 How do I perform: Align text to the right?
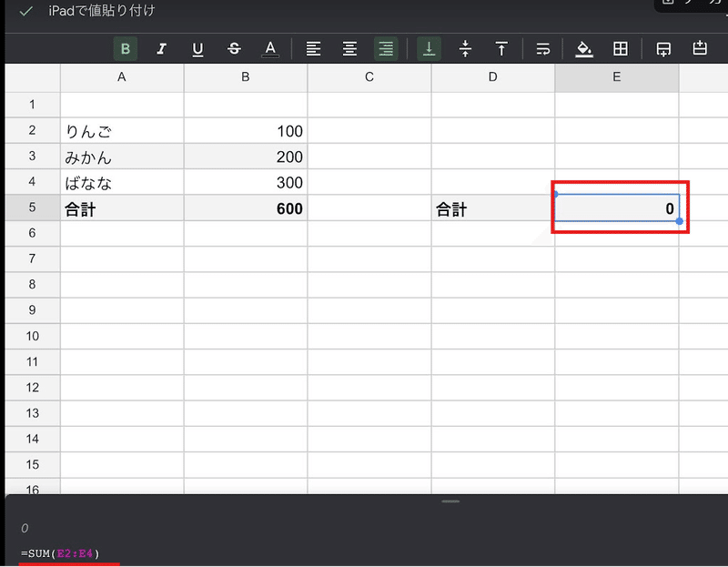pyautogui.click(x=386, y=48)
